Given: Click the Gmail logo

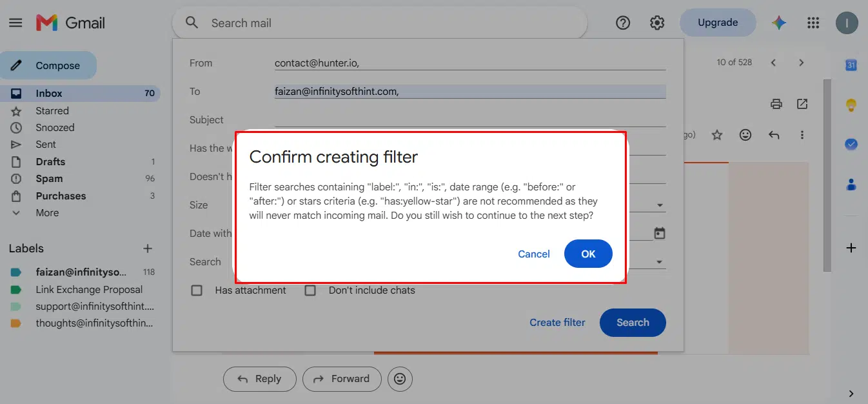Looking at the screenshot, I should click(70, 23).
